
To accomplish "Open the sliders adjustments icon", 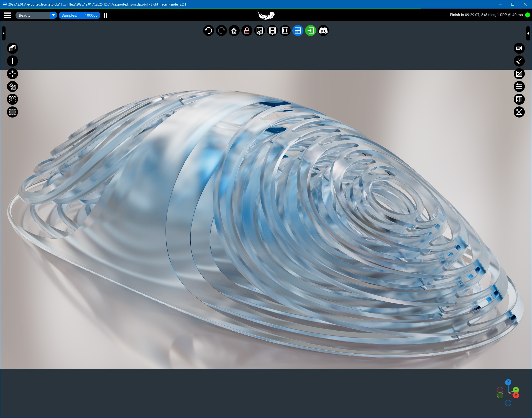I will pyautogui.click(x=519, y=86).
